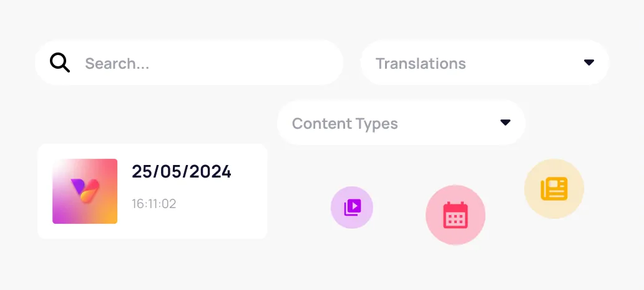Viewport: 644px width, 290px height.
Task: Open the Content Types dropdown
Action: coord(401,123)
